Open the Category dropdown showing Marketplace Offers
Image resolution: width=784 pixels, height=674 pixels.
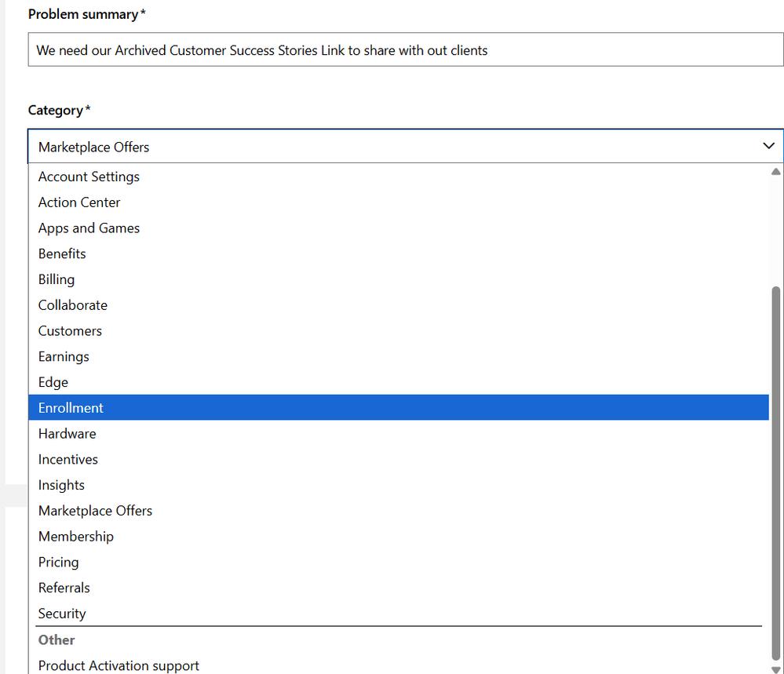406,147
